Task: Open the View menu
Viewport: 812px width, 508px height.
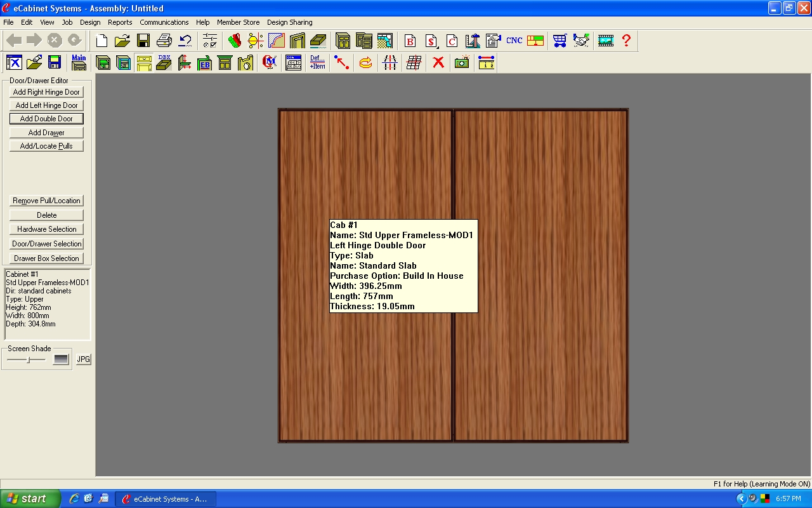Action: click(x=47, y=22)
